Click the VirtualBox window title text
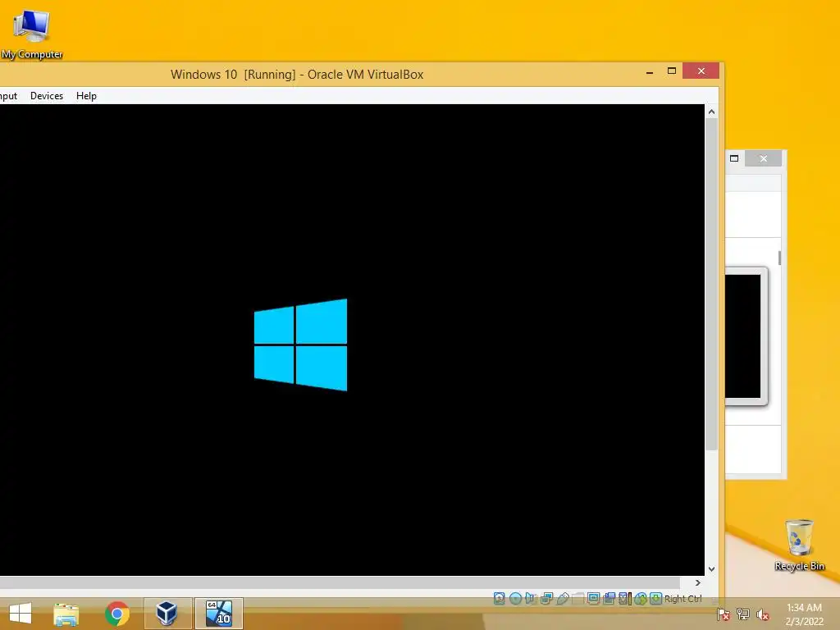The image size is (840, 630). [x=297, y=75]
